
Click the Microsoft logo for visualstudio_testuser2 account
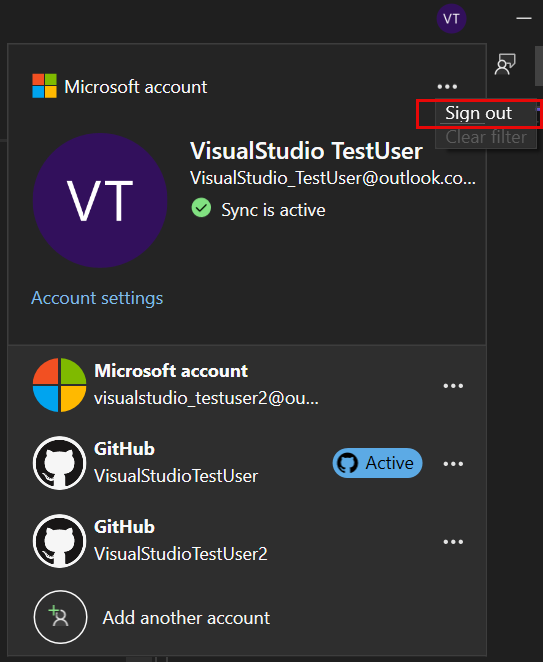pos(60,385)
